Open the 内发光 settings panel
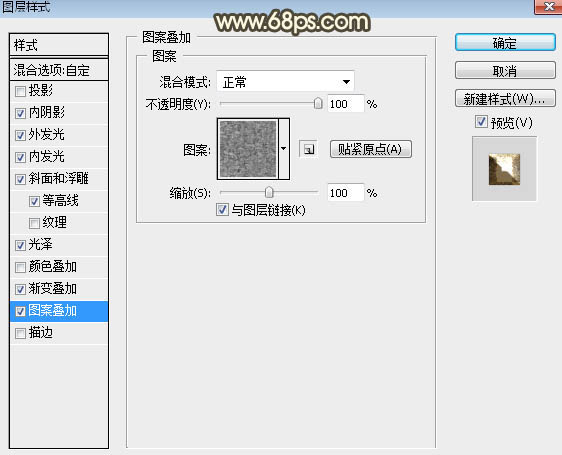 [x=47, y=156]
